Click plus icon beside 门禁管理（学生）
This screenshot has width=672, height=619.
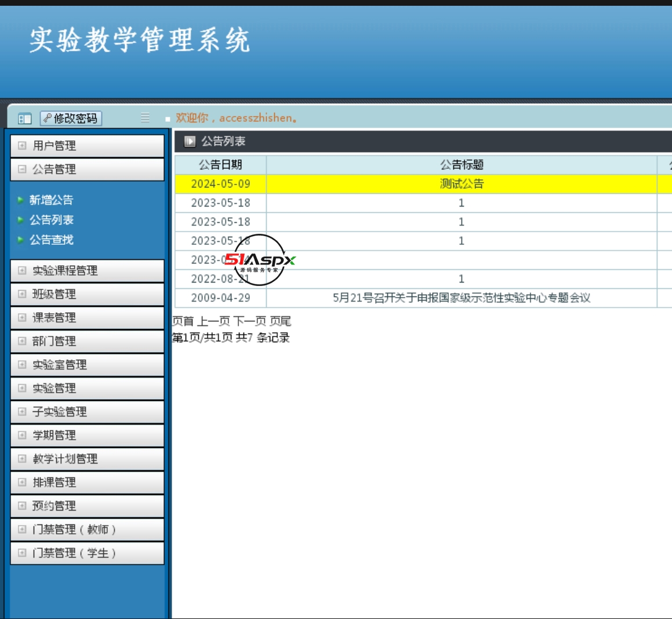coord(22,553)
